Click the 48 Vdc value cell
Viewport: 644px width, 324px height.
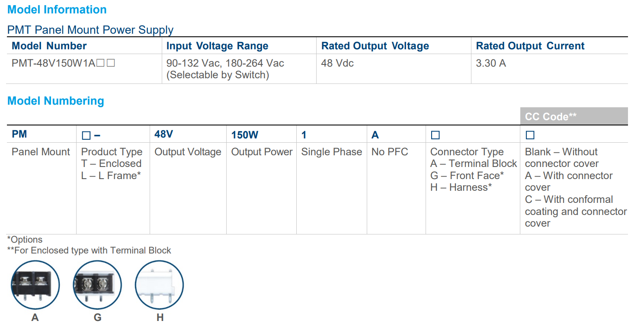pos(337,63)
